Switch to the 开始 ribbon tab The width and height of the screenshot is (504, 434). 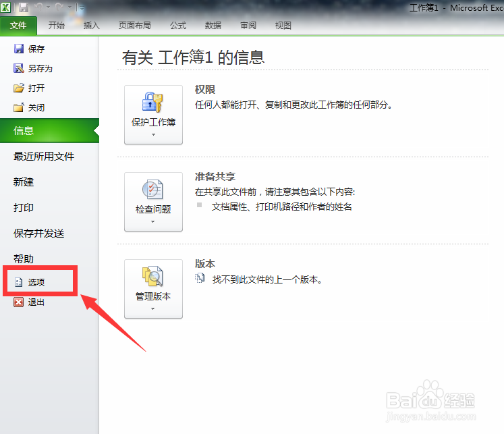click(x=56, y=26)
